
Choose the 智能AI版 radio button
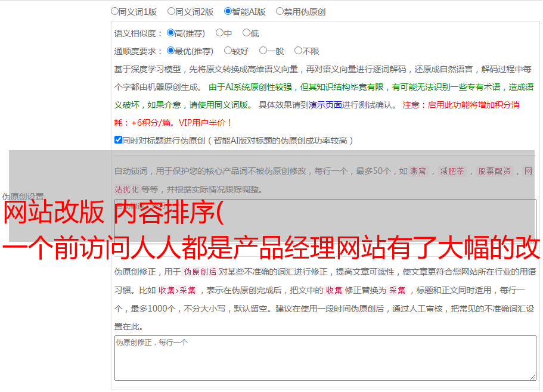pyautogui.click(x=228, y=11)
